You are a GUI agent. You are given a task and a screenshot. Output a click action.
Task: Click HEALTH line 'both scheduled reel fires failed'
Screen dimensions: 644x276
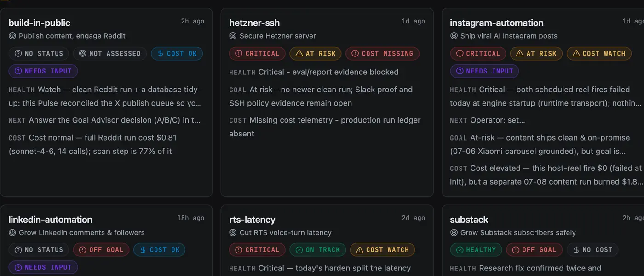pos(546,96)
